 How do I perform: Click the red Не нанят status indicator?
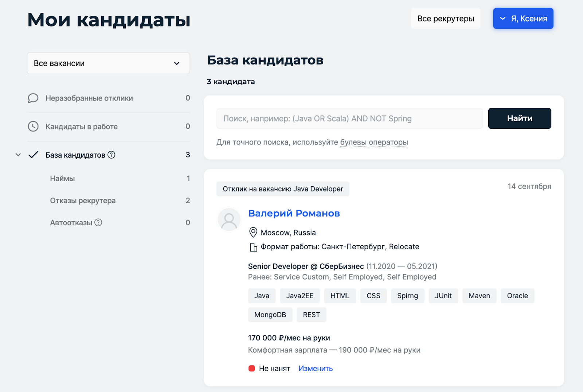click(251, 368)
